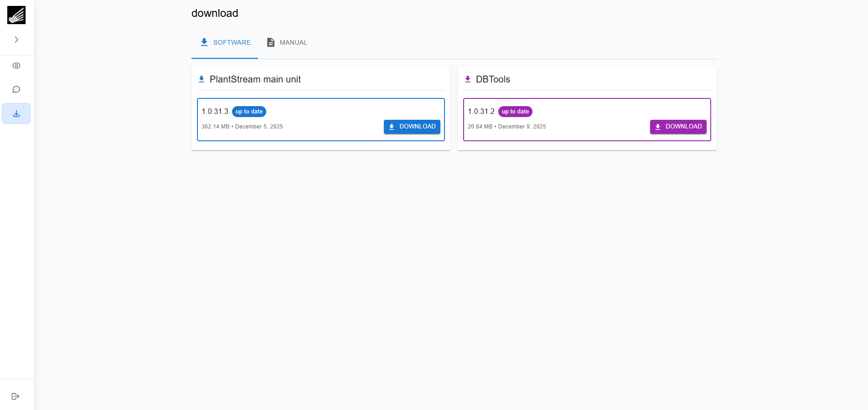Open the eye viewer icon in sidebar
This screenshot has width=868, height=410.
(16, 66)
